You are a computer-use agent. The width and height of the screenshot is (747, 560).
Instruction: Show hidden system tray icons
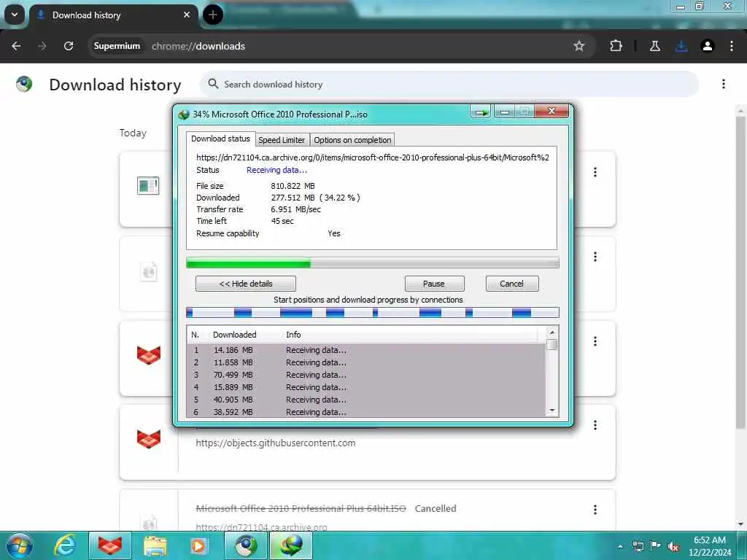pos(620,546)
